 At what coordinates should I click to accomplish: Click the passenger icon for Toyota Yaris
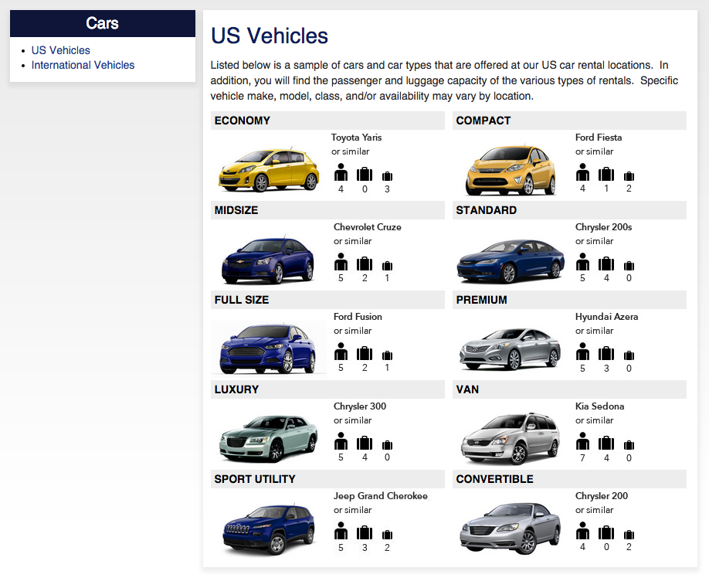coord(341,172)
